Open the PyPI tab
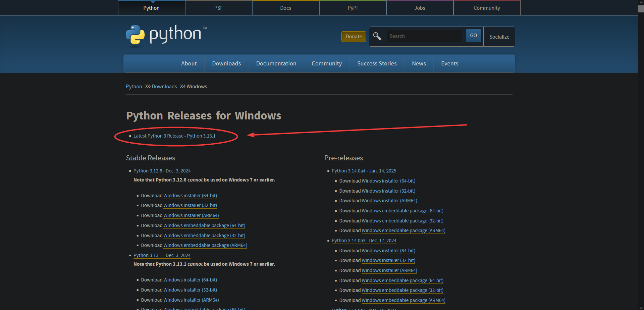This screenshot has height=310, width=644. [353, 8]
